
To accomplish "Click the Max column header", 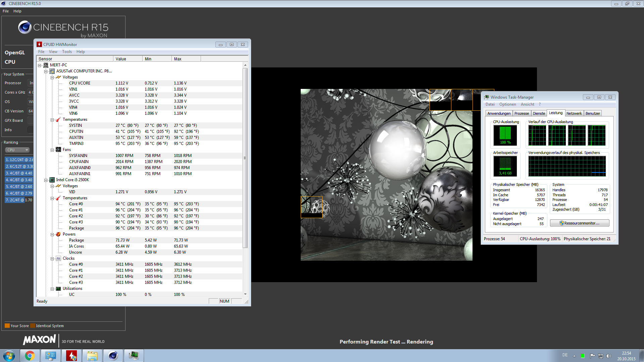I will point(186,59).
